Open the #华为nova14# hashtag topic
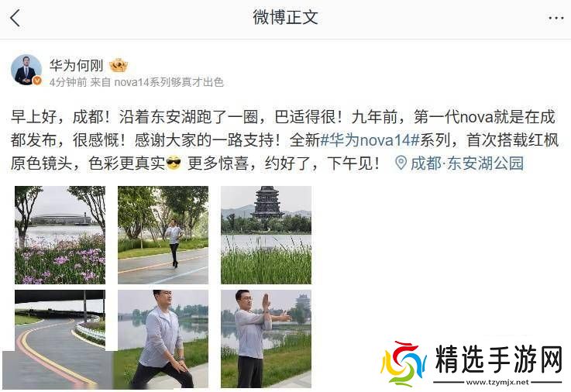The height and width of the screenshot is (392, 571). pyautogui.click(x=370, y=140)
